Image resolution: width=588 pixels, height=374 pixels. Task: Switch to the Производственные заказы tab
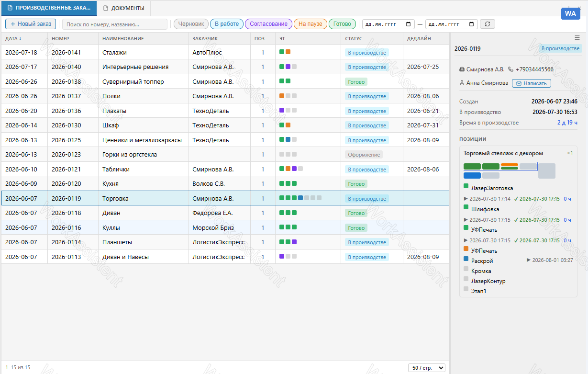[49, 8]
